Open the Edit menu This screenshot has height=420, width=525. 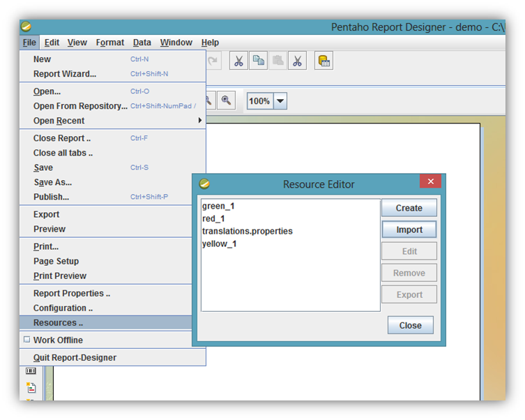click(52, 43)
